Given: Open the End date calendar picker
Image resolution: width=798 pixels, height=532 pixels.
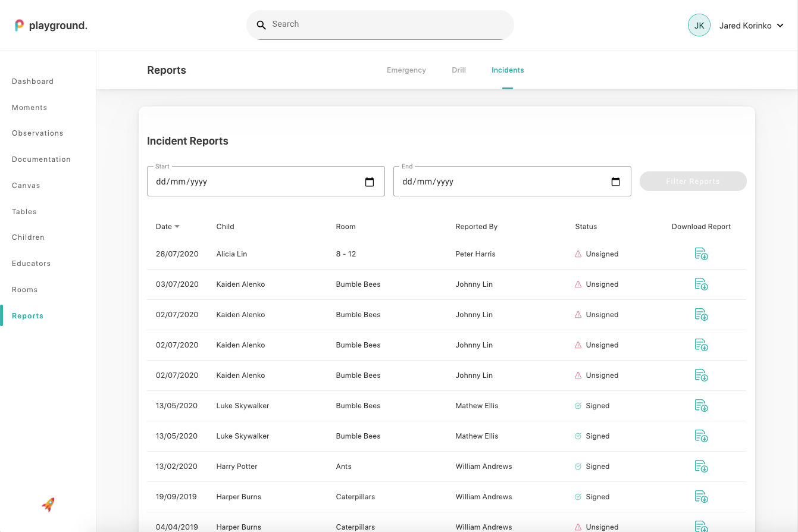Looking at the screenshot, I should (616, 182).
